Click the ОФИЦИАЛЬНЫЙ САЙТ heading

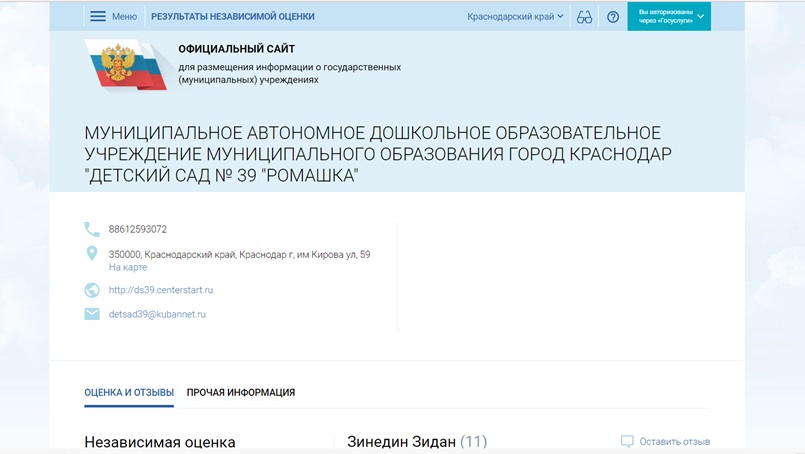237,49
